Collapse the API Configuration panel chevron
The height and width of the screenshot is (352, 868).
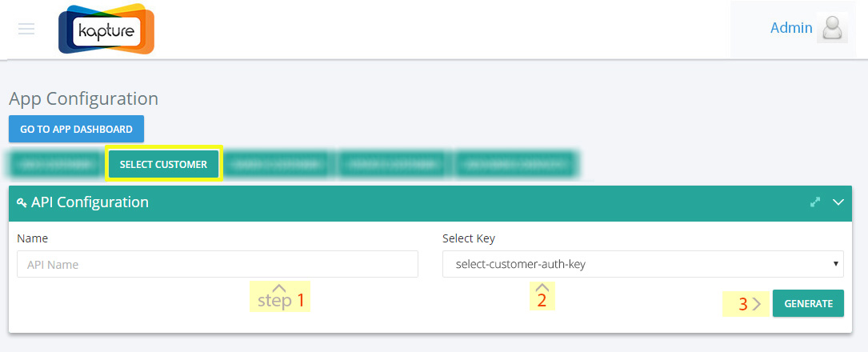point(838,202)
